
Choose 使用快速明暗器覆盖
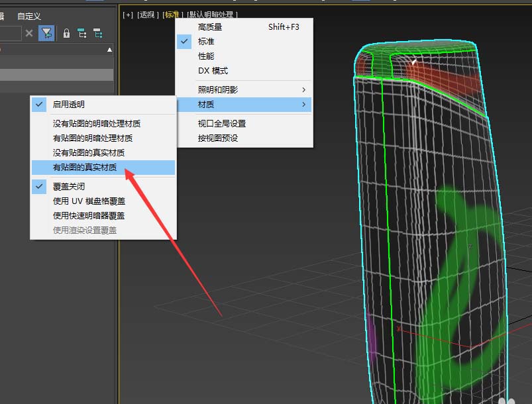pos(103,216)
